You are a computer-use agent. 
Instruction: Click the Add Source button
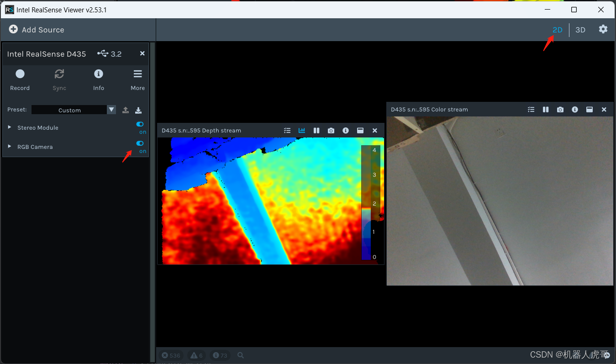coord(37,30)
